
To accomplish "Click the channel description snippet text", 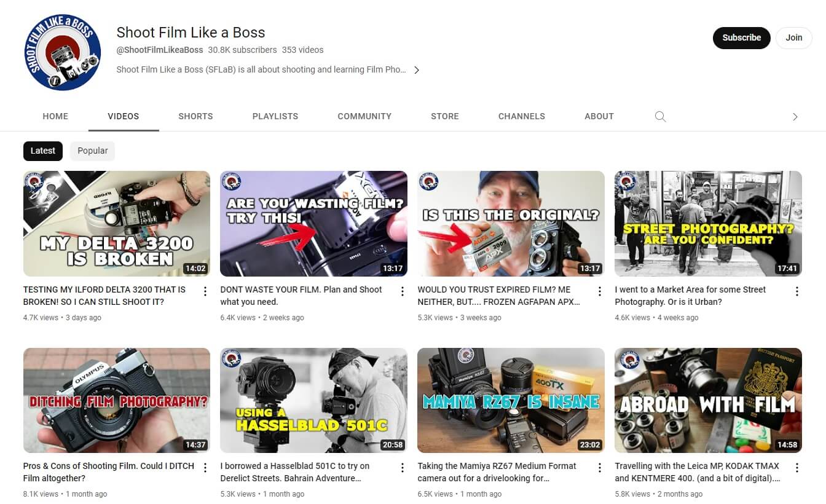I will [261, 69].
